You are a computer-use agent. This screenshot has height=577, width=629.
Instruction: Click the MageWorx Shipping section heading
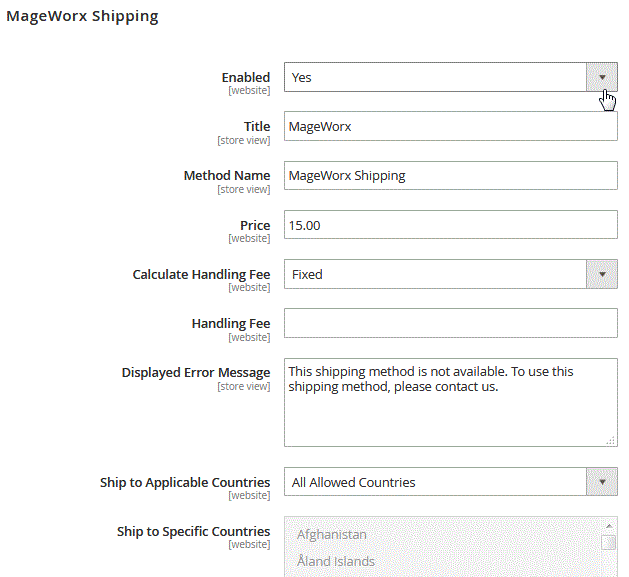(82, 17)
